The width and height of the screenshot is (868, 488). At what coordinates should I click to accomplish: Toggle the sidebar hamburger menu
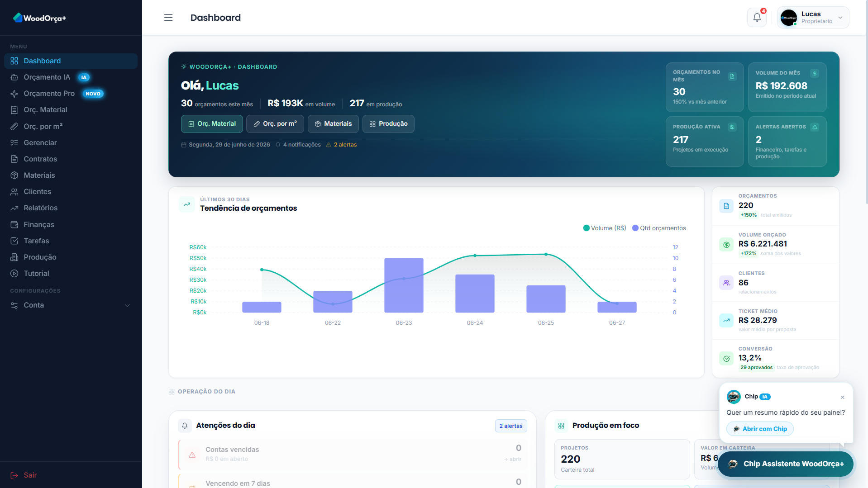pyautogui.click(x=168, y=18)
